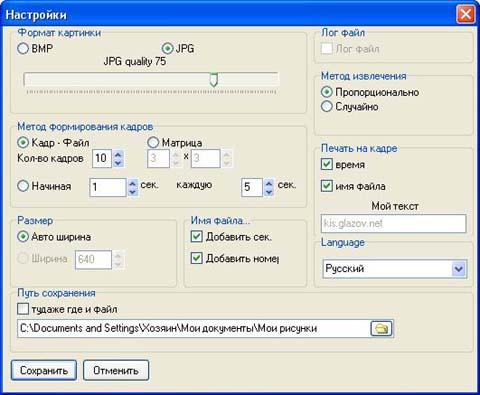480x395 pixels.
Task: Increase Кол-во кадров value with up arrow
Action: 118,154
